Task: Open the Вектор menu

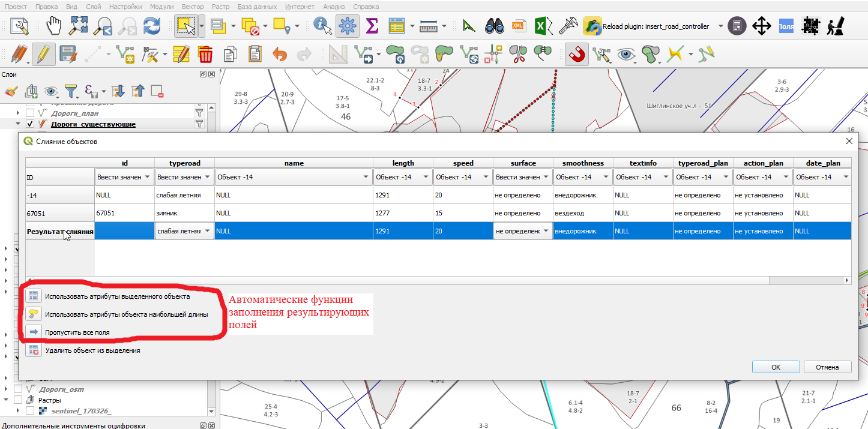Action: pos(193,7)
